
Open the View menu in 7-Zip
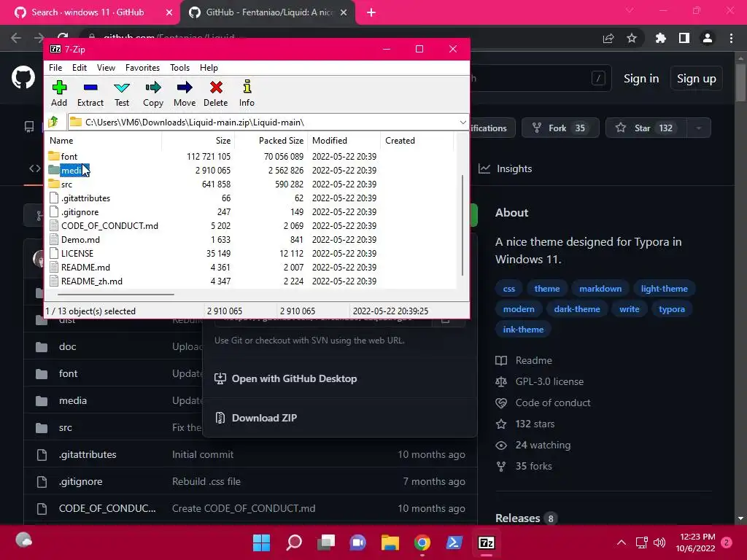[106, 68]
